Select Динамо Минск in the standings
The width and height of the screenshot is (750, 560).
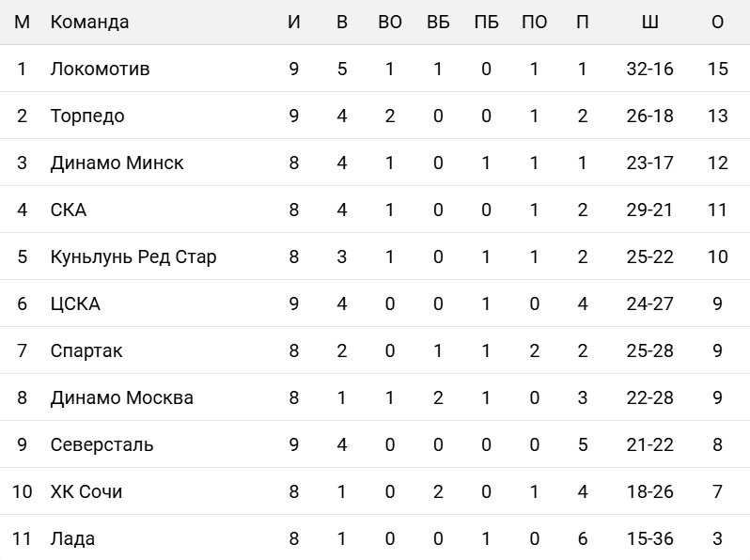point(117,163)
